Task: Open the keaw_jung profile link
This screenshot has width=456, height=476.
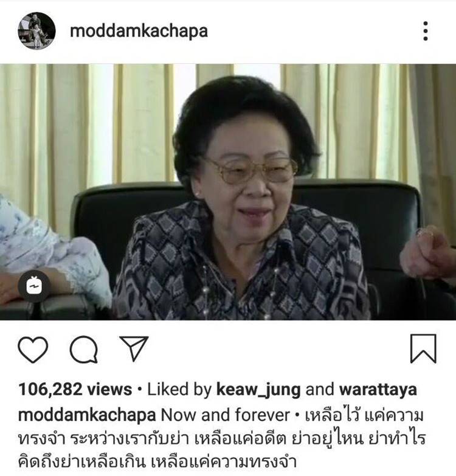Action: coord(258,390)
